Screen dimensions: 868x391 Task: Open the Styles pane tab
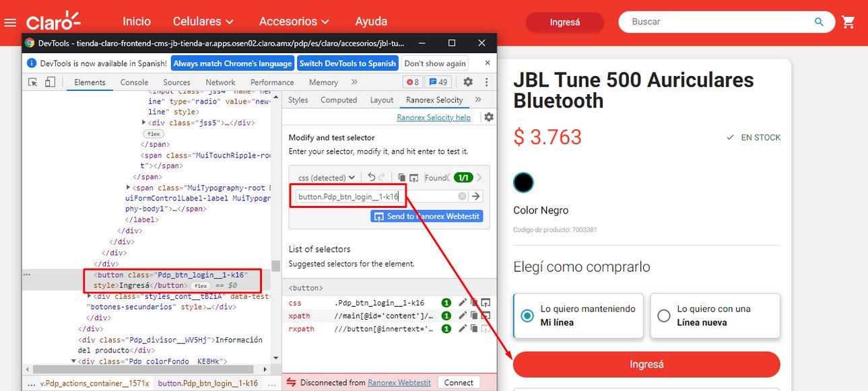[x=298, y=100]
